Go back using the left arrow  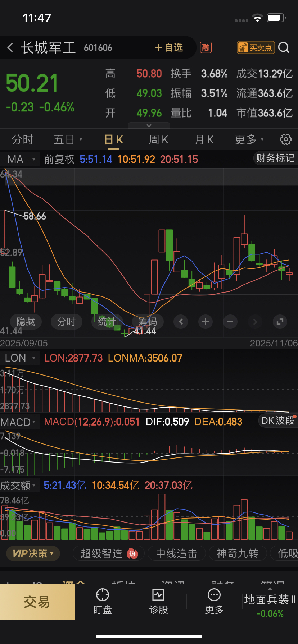(x=10, y=47)
